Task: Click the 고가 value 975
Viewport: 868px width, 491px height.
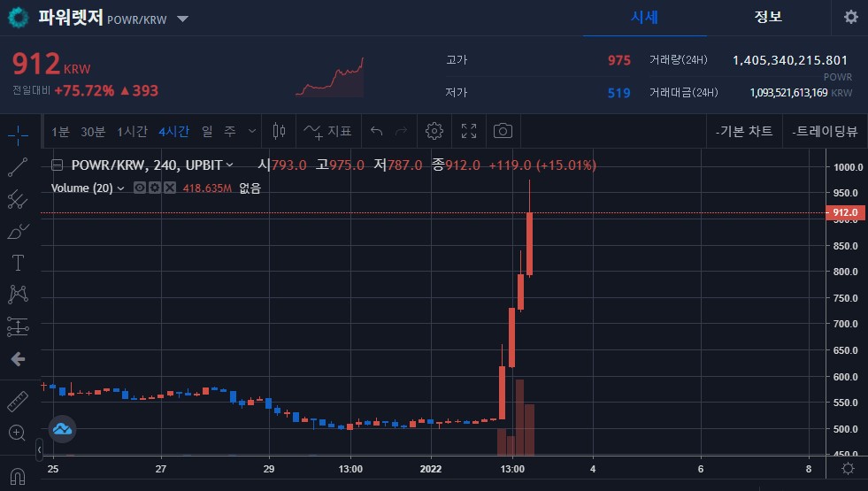Action: click(618, 60)
